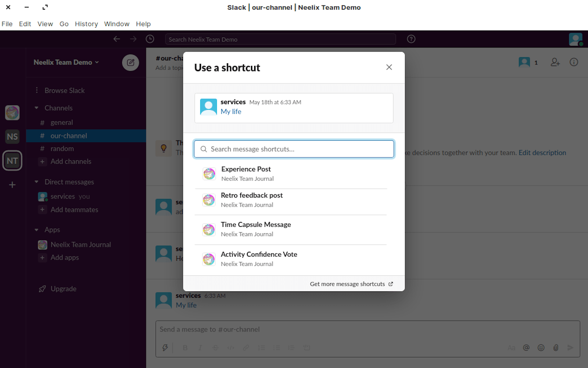Compose a new message

click(130, 63)
